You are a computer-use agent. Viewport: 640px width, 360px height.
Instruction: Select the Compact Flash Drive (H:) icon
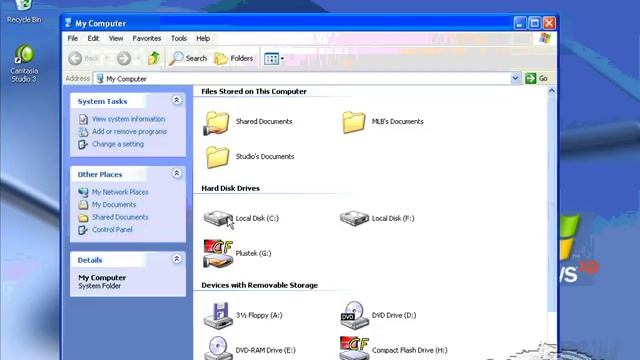(354, 348)
